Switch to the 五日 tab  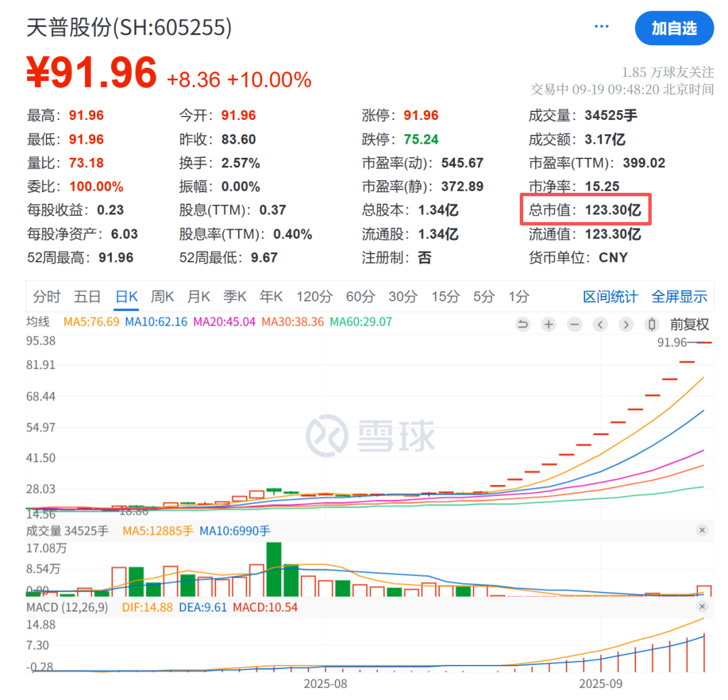click(87, 296)
